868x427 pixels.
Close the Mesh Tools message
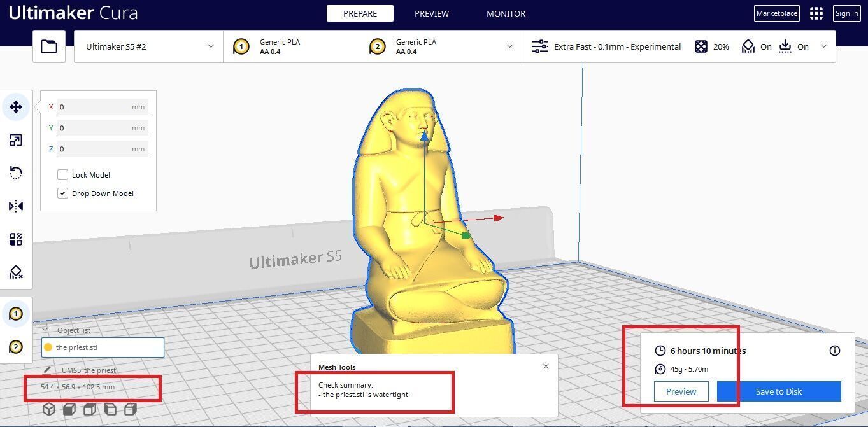click(546, 367)
